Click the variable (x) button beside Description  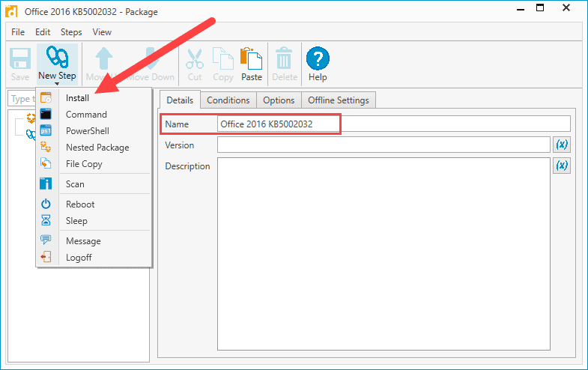tap(561, 166)
